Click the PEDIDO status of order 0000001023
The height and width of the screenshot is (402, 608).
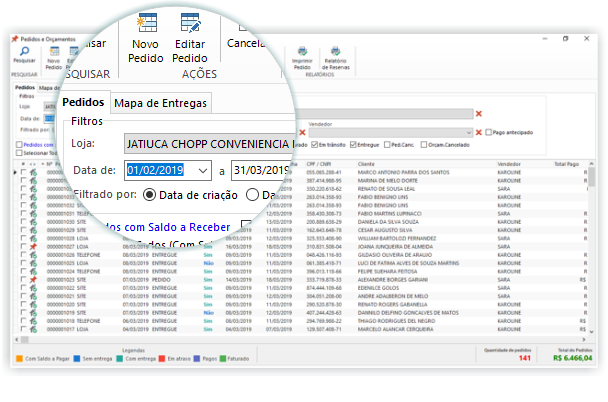coord(161,280)
